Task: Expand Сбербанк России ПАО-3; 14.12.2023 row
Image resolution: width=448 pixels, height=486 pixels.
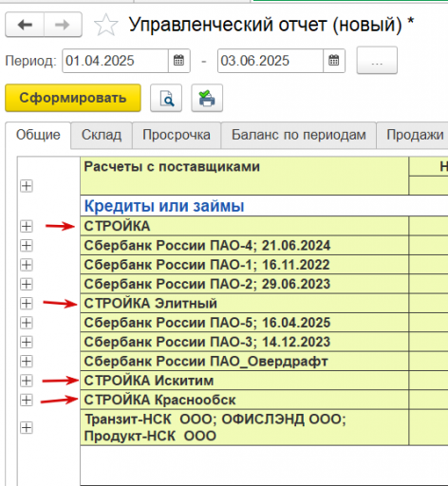Action: (27, 342)
